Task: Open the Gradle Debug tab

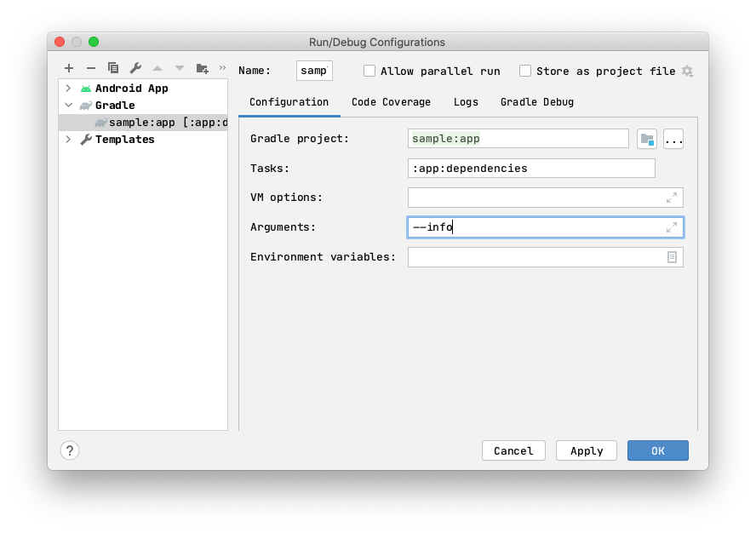Action: pyautogui.click(x=536, y=101)
